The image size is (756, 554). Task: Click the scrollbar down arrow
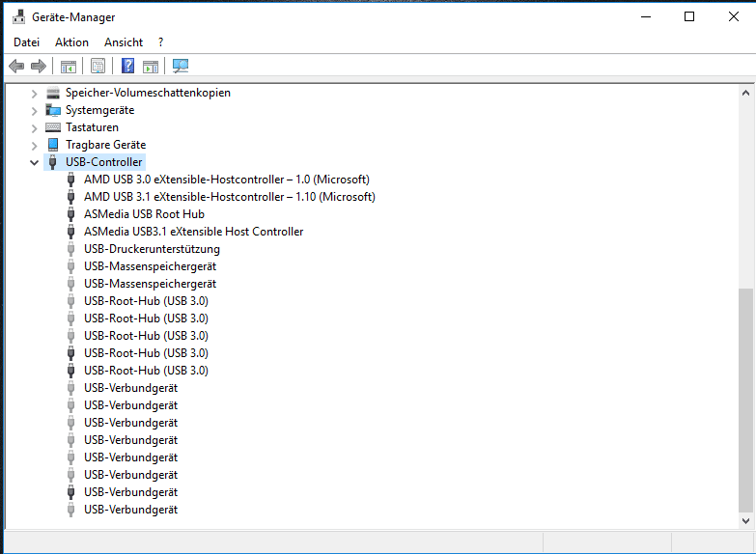[x=745, y=521]
